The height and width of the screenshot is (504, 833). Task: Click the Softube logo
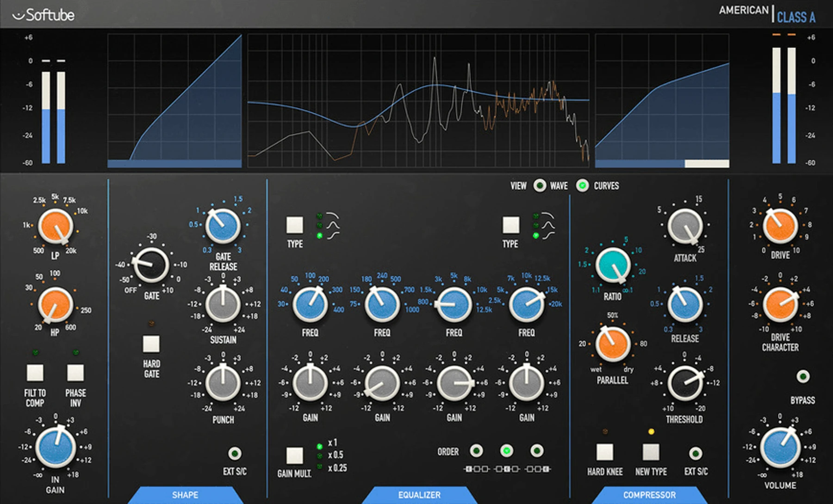pyautogui.click(x=43, y=15)
